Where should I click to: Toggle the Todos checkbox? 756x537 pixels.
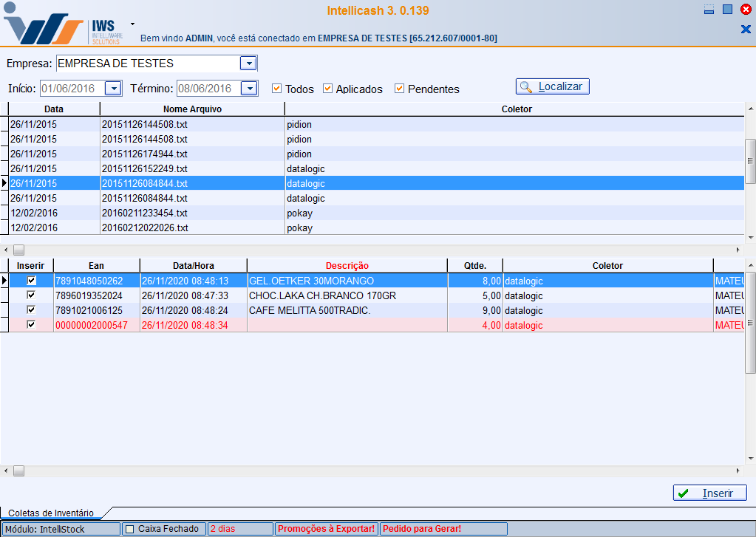pos(277,89)
